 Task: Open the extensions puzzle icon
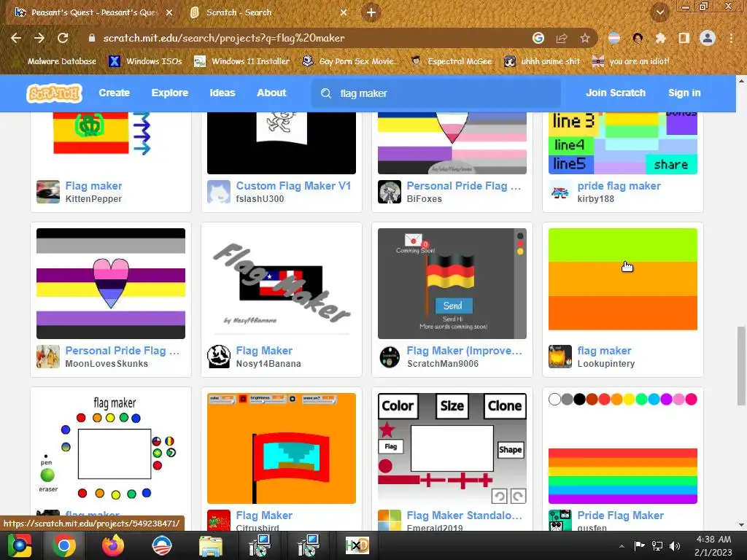tap(660, 38)
